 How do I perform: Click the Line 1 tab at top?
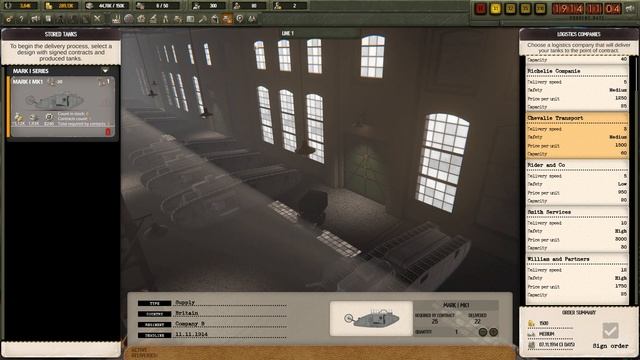pyautogui.click(x=287, y=33)
